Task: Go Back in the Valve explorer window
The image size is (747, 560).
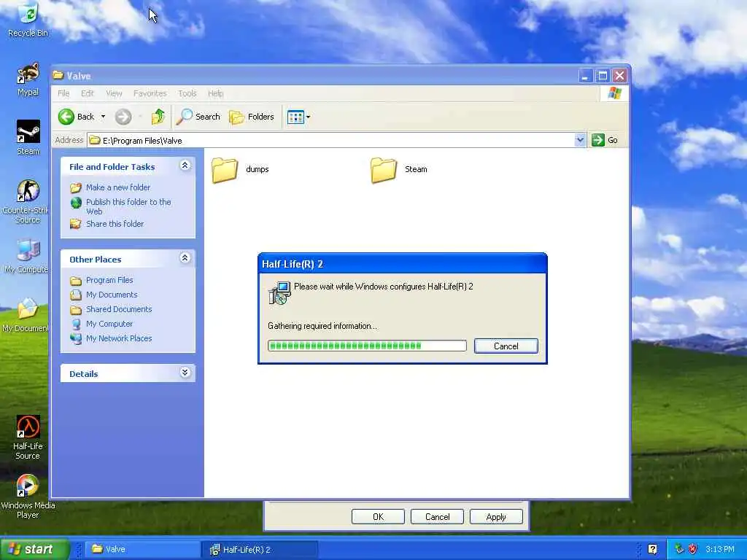Action: tap(76, 117)
